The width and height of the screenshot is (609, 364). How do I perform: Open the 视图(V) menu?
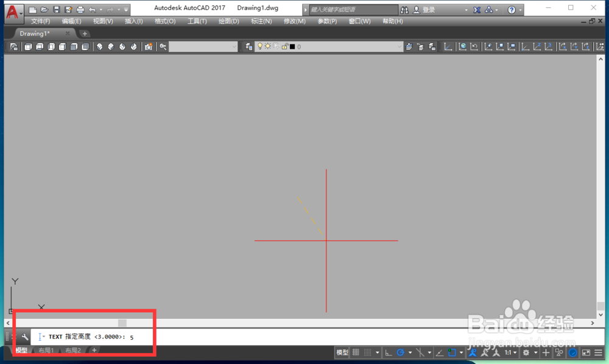(x=103, y=21)
